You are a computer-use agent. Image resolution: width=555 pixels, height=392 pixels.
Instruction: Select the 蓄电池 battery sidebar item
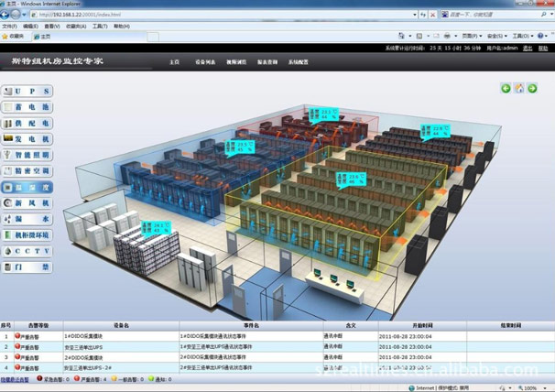click(x=27, y=107)
